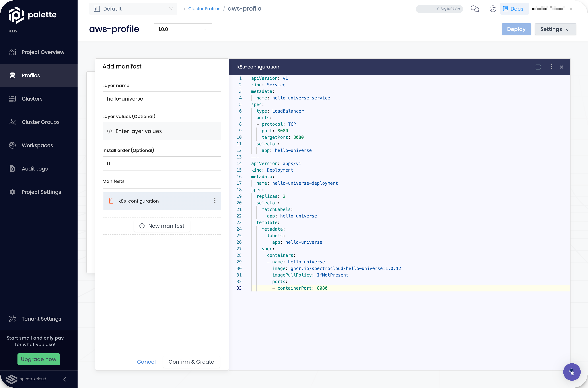
Task: Click the Audit Logs magnifier icon
Action: pyautogui.click(x=12, y=169)
